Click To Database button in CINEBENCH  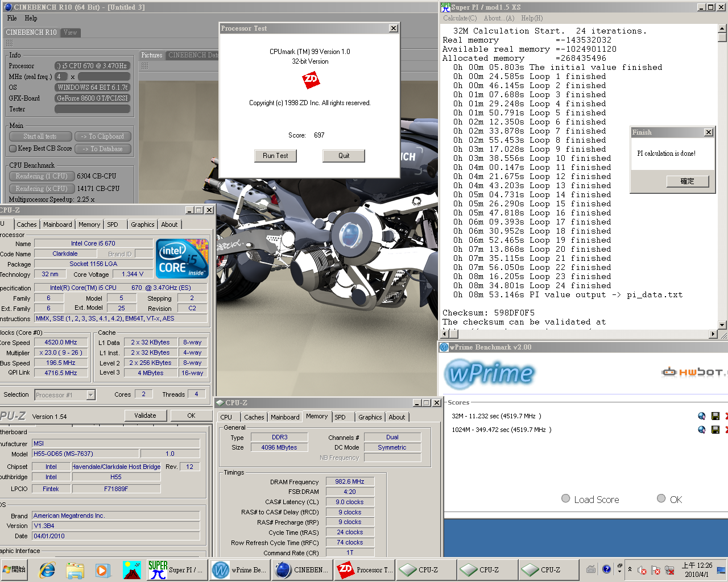[x=102, y=149]
